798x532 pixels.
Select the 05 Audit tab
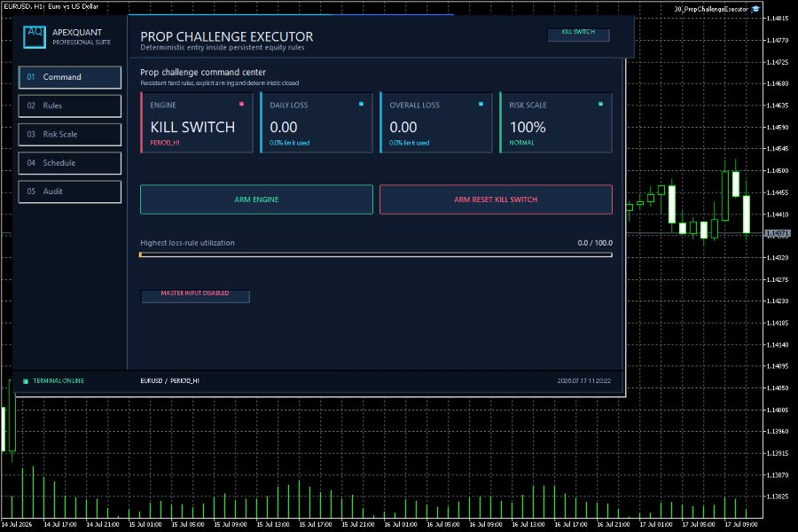point(70,192)
